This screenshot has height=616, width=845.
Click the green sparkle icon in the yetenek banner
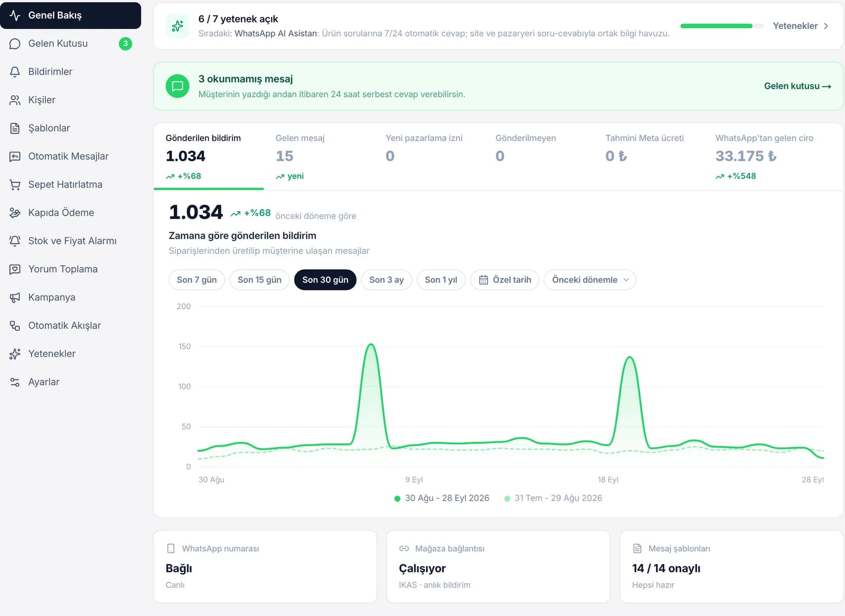(177, 26)
